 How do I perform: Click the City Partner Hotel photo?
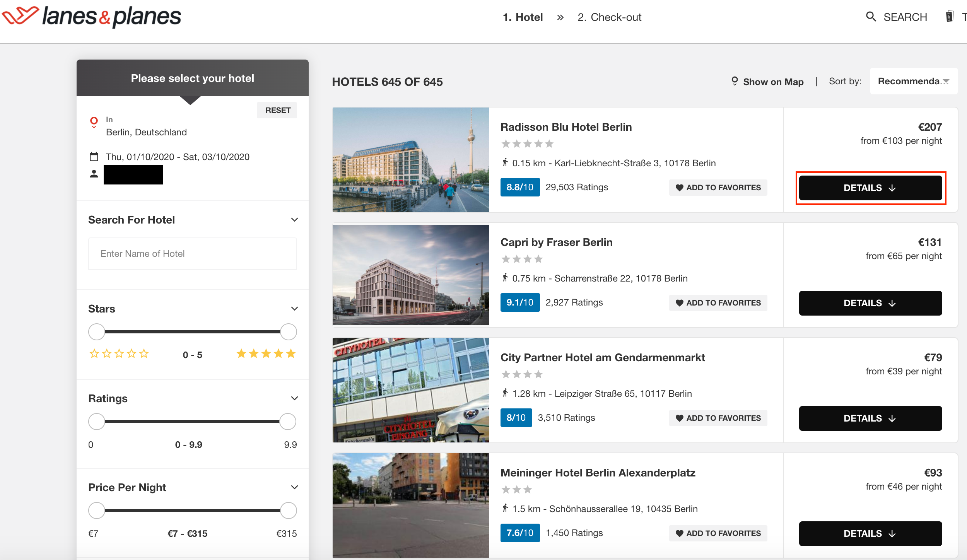tap(410, 390)
